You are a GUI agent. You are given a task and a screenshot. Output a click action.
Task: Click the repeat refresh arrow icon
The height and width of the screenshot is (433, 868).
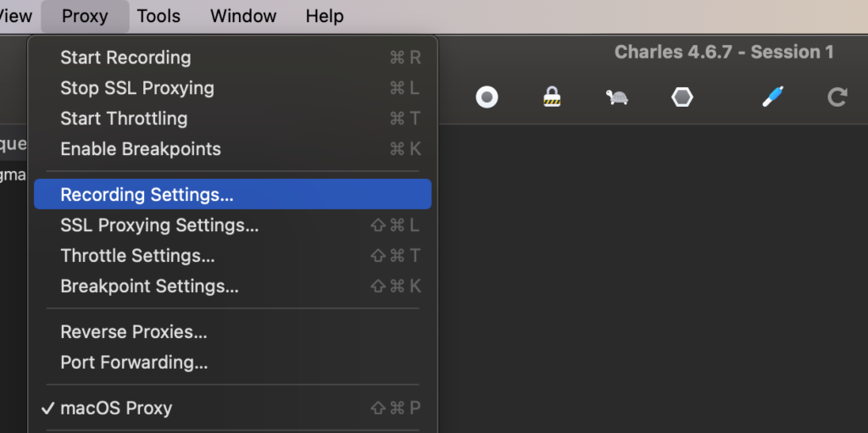pos(837,97)
